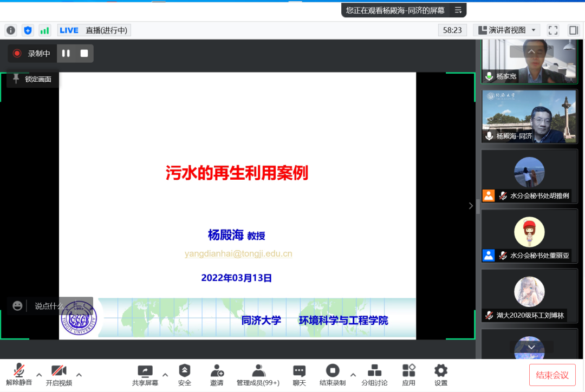Start screen sharing with 共享屏幕
This screenshot has width=585, height=392.
(x=145, y=375)
